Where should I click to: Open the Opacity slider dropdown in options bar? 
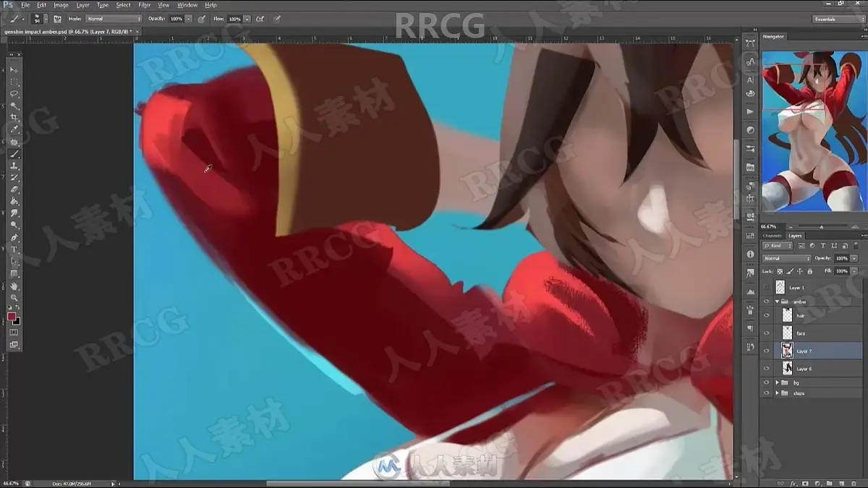click(x=189, y=19)
